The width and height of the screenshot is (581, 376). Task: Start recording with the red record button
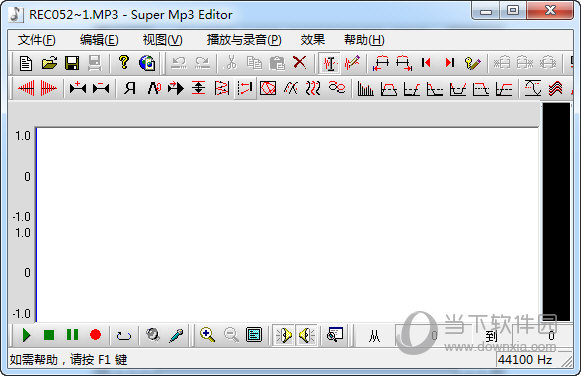coord(95,335)
